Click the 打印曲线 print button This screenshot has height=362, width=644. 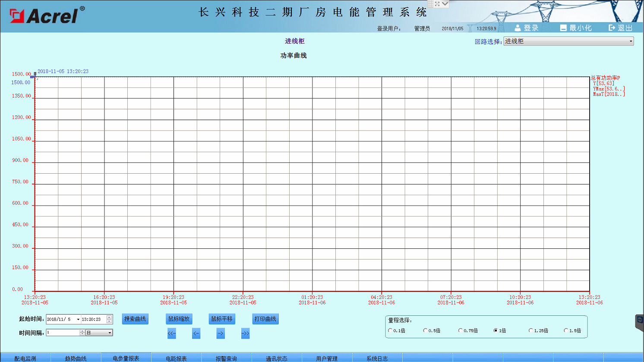[x=266, y=319]
